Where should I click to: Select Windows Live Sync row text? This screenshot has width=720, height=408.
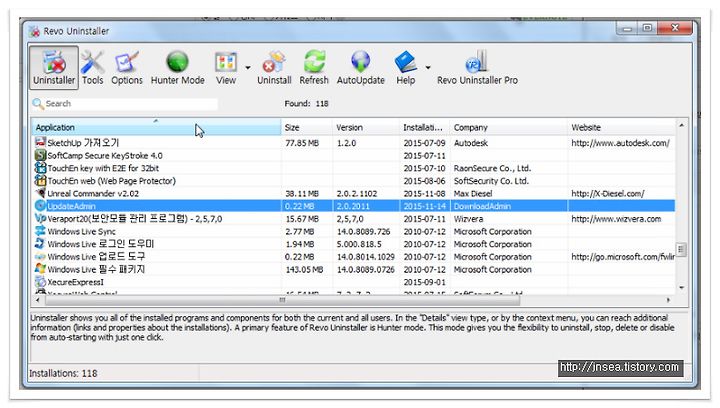pos(81,232)
